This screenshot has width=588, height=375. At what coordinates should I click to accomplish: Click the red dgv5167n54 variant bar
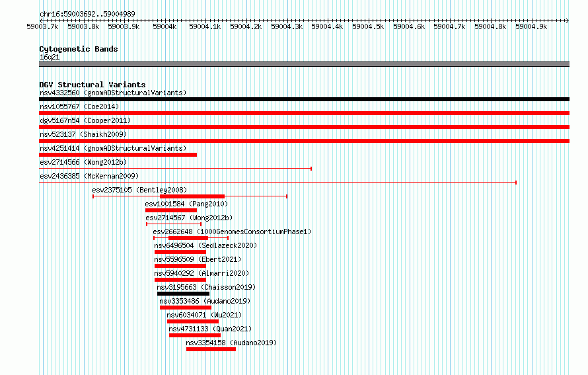point(304,127)
